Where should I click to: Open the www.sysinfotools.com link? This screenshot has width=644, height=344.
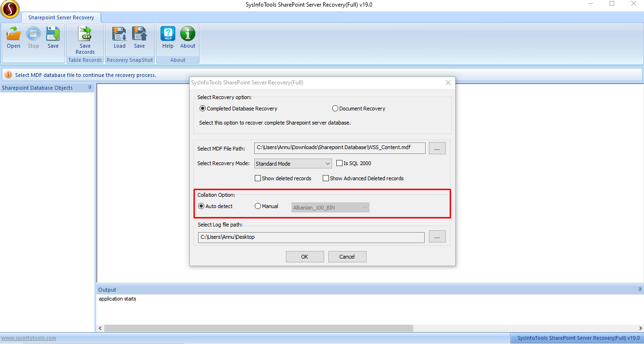(x=29, y=338)
